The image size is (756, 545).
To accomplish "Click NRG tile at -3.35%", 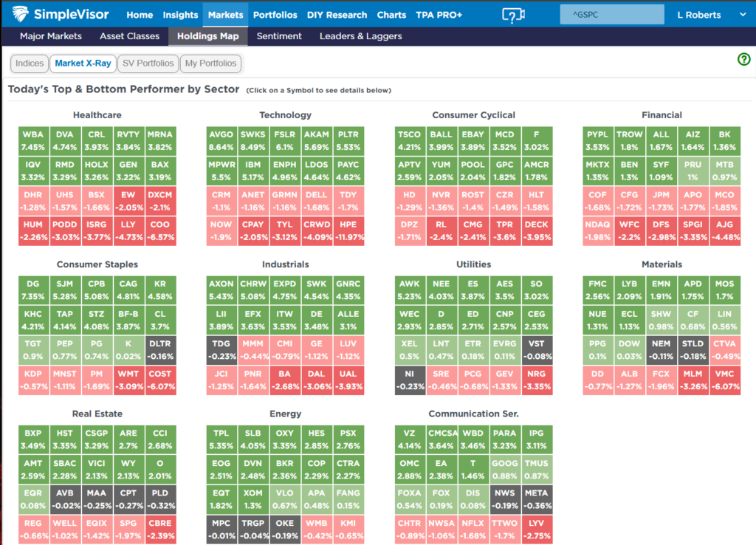I will tap(537, 380).
